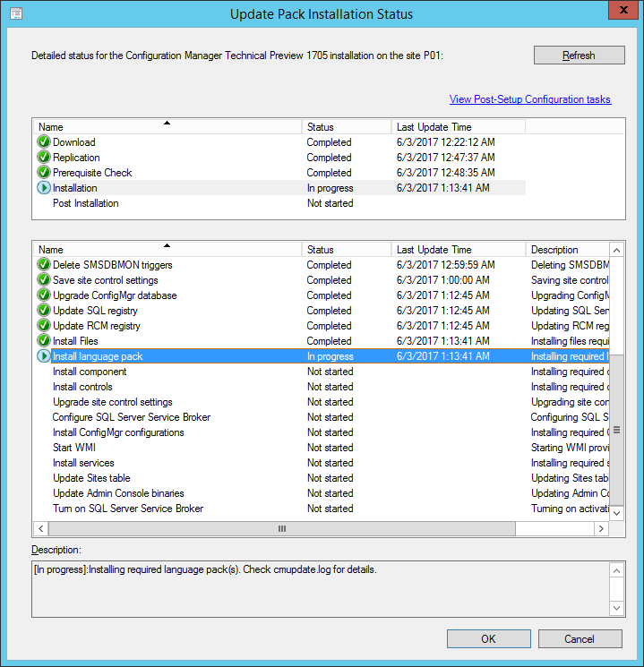
Task: Select the Installation row in the top list
Action: pyautogui.click(x=281, y=188)
